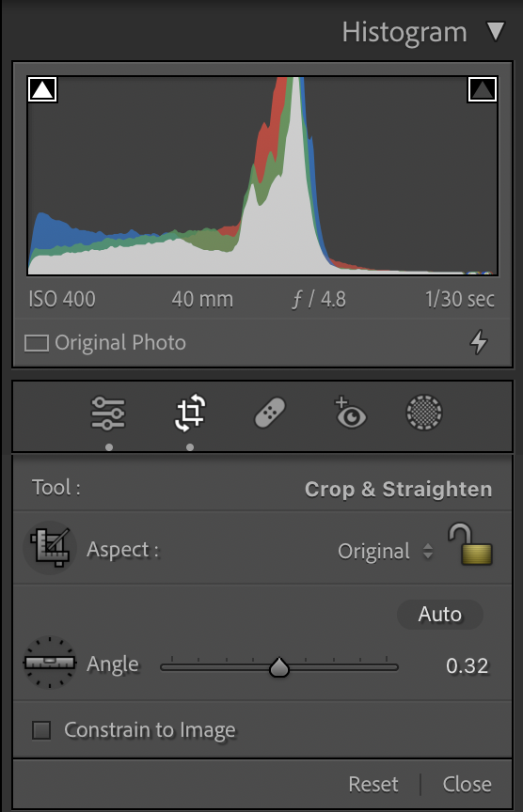Image resolution: width=523 pixels, height=812 pixels.
Task: Collapse the Histogram panel triangle
Action: point(496,32)
